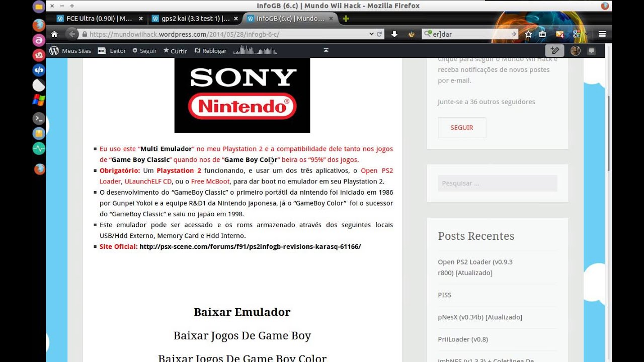Open the package box dock icon
644x362 pixels.
tap(39, 134)
